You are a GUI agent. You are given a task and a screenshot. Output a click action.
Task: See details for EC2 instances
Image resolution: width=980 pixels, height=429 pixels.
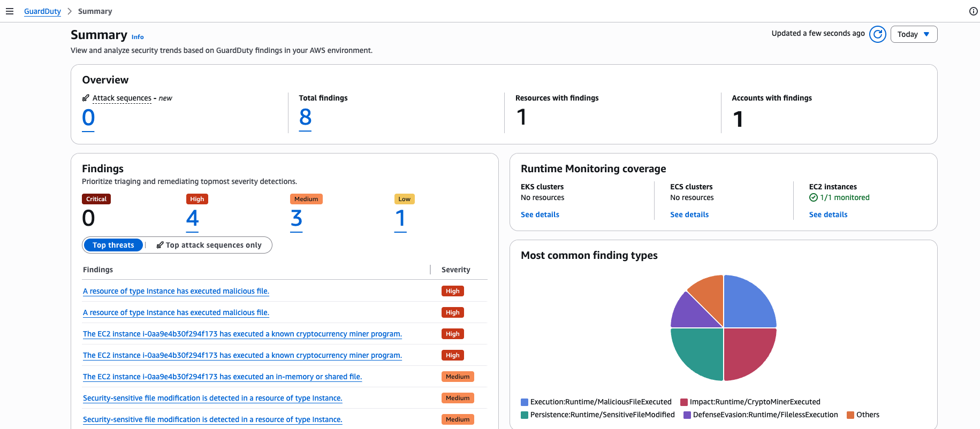pyautogui.click(x=828, y=215)
